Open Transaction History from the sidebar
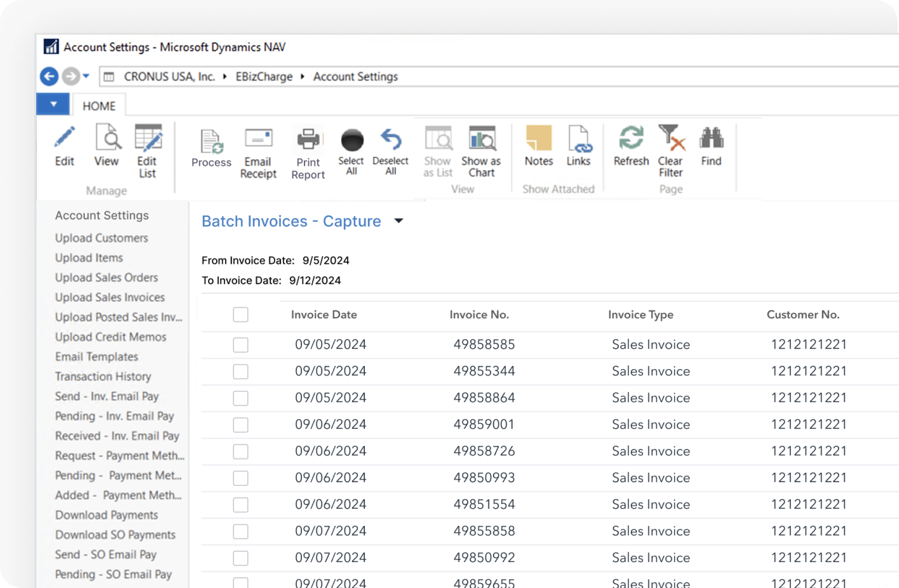This screenshot has width=899, height=588. tap(103, 377)
